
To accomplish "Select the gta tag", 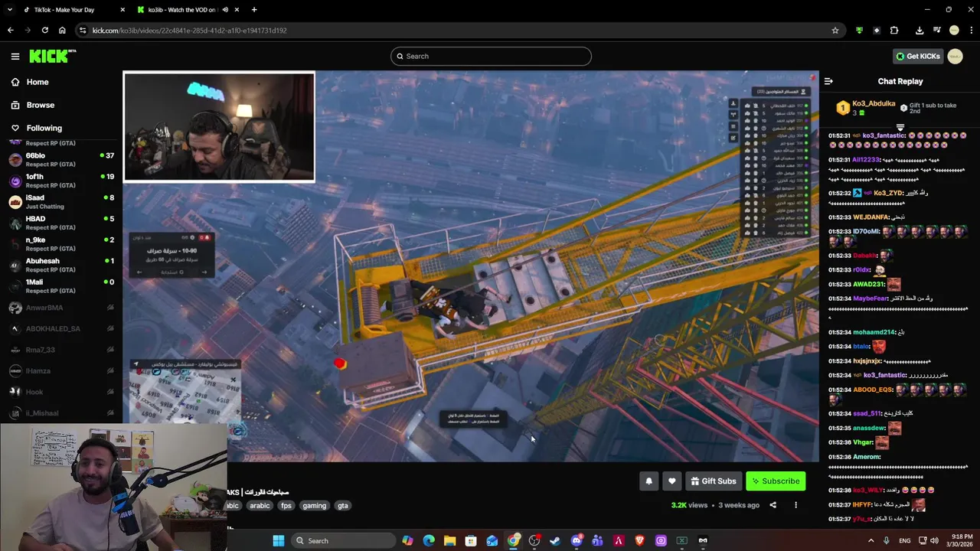I will pos(342,506).
